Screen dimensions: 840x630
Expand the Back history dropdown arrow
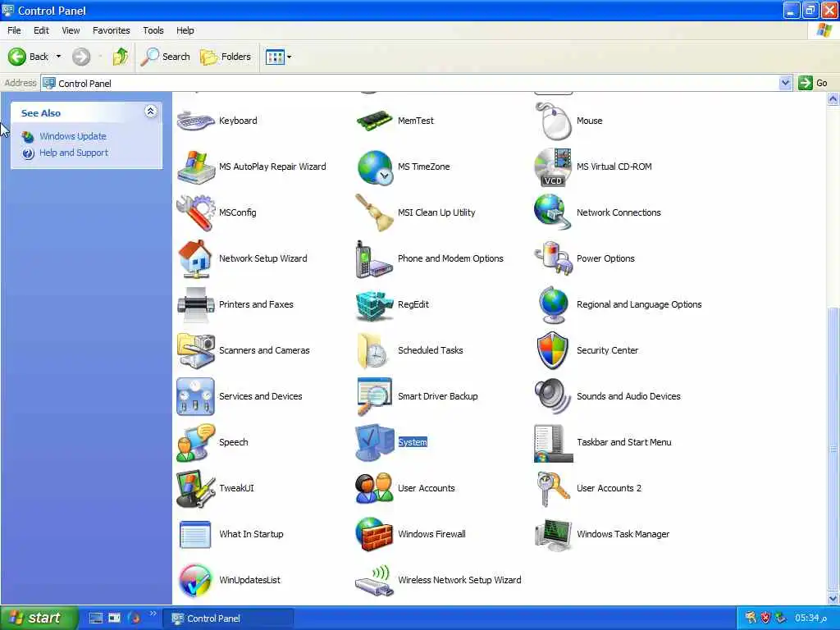[58, 57]
